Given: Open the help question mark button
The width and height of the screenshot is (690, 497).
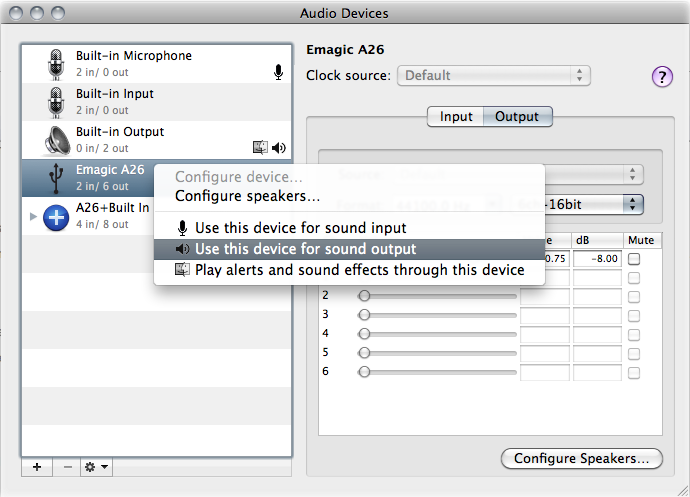Looking at the screenshot, I should point(662,77).
